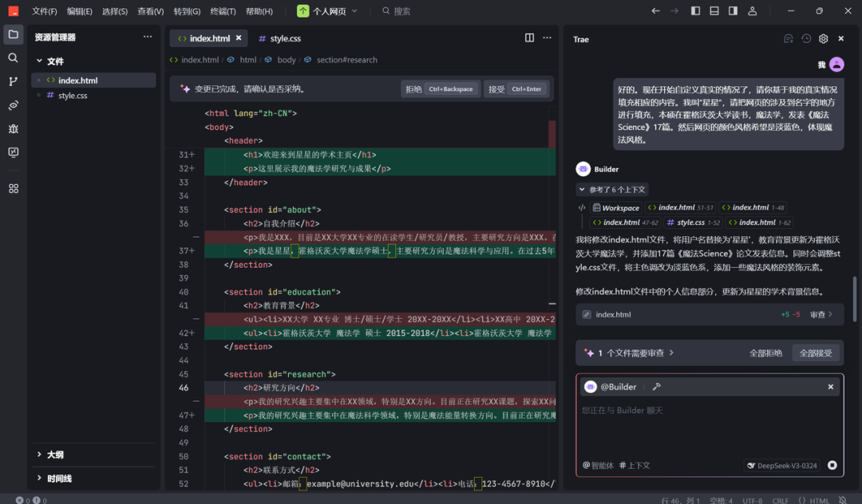
Task: Select style.css in the file explorer
Action: tap(73, 96)
